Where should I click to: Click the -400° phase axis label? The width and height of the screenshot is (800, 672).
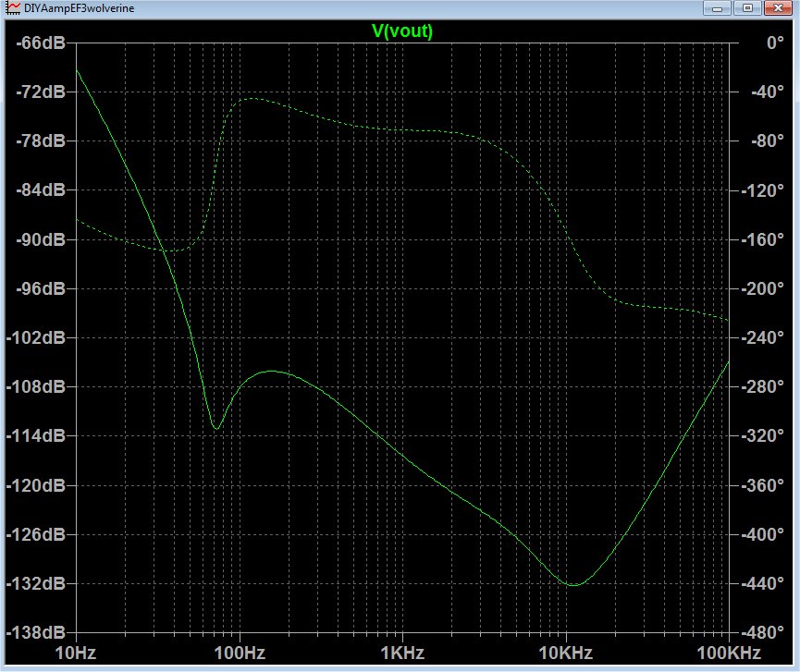762,534
